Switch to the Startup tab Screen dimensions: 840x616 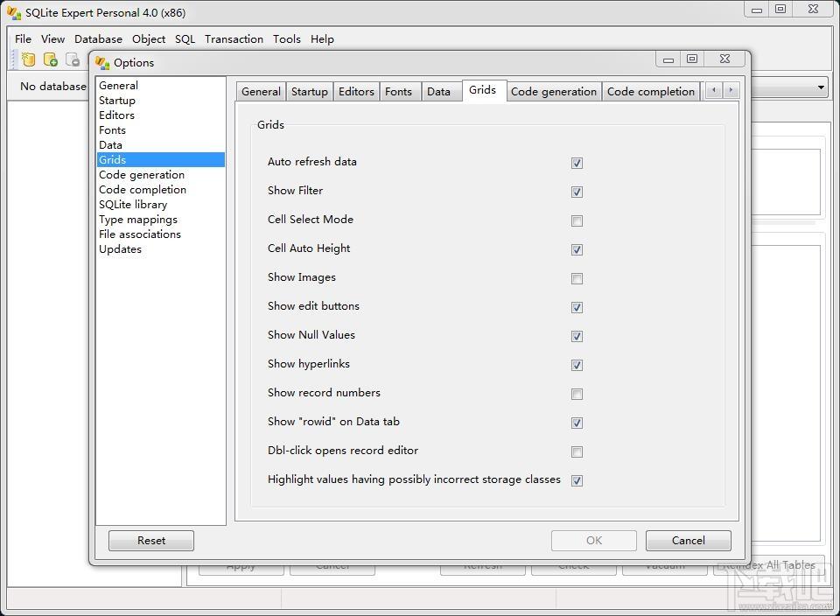pyautogui.click(x=309, y=92)
